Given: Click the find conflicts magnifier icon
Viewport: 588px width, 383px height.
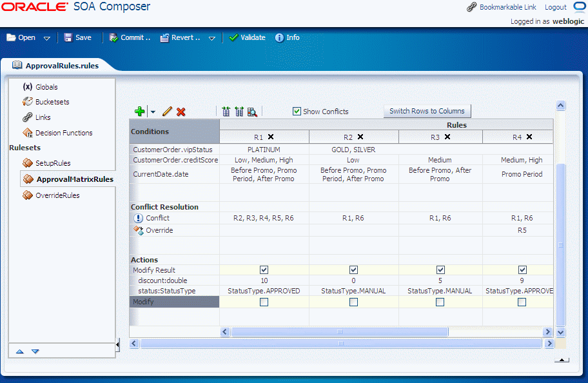Looking at the screenshot, I should (x=252, y=112).
